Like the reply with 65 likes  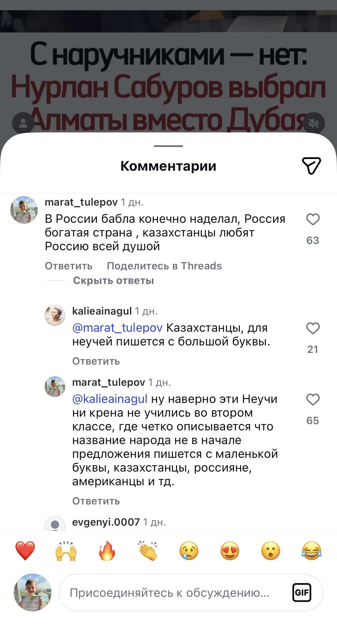(x=313, y=400)
